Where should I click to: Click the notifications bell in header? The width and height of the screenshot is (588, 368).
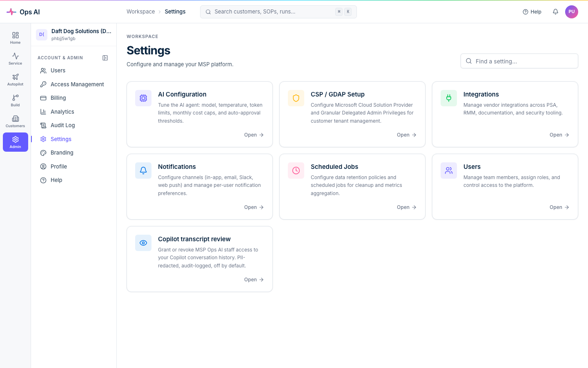click(x=555, y=12)
